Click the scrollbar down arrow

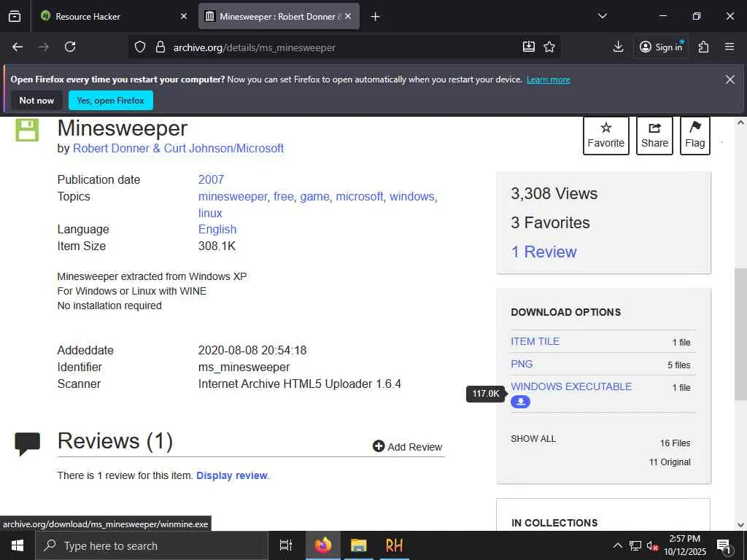tap(740, 525)
